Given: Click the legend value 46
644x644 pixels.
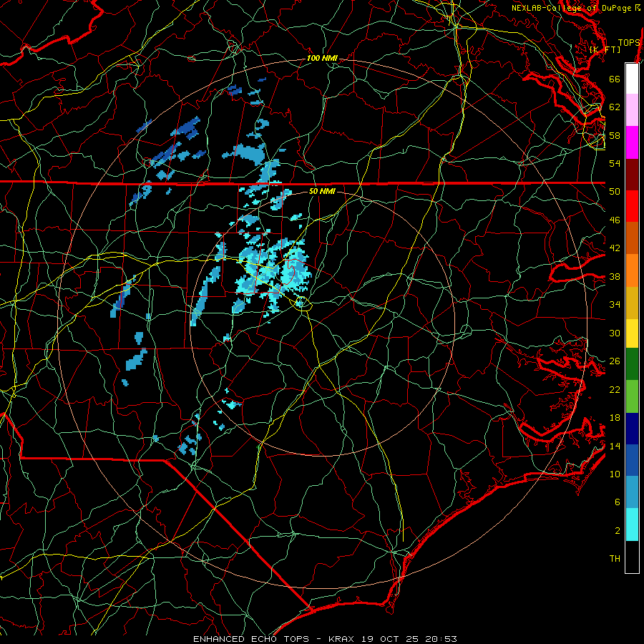Looking at the screenshot, I should (615, 220).
